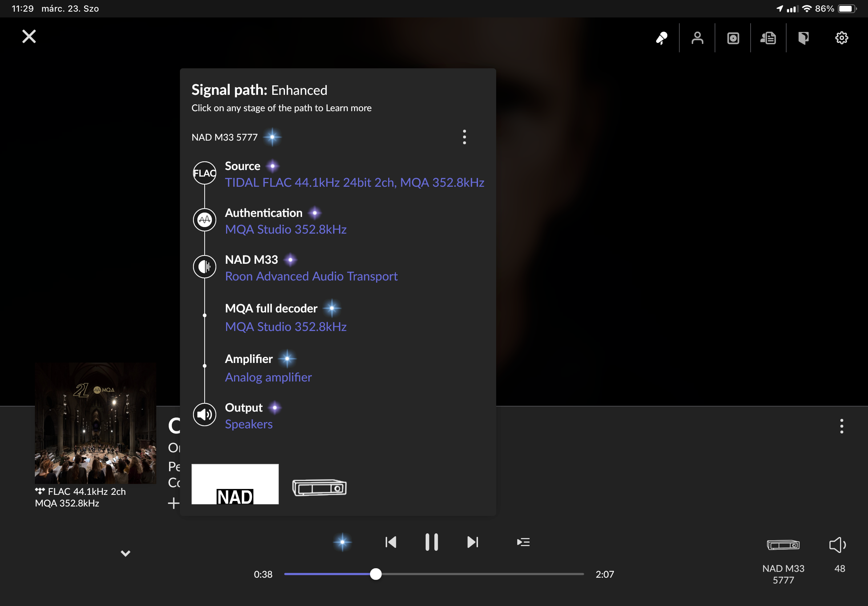Open track options three-dot menu
The height and width of the screenshot is (606, 868).
pyautogui.click(x=841, y=426)
